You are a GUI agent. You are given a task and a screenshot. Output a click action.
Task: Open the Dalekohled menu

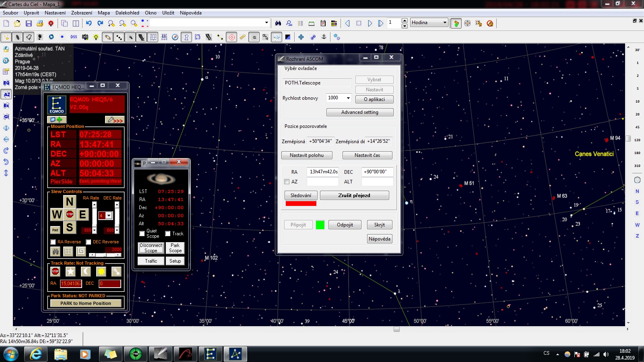click(x=127, y=12)
